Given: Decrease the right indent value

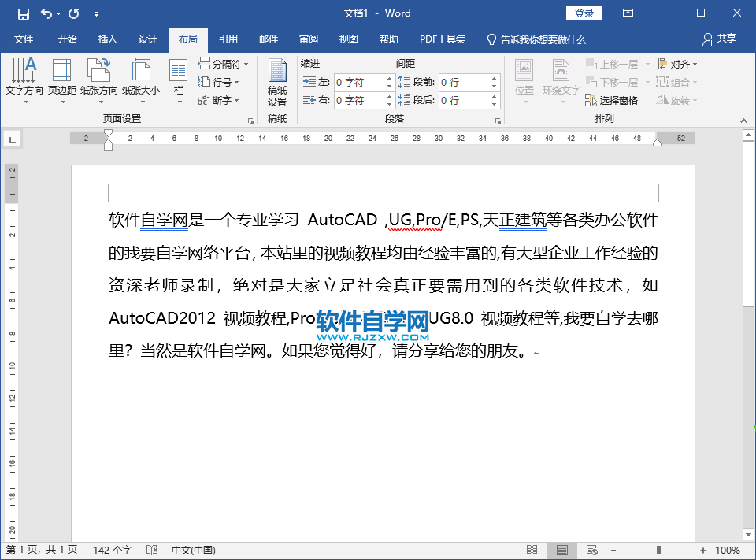Looking at the screenshot, I should click(390, 105).
